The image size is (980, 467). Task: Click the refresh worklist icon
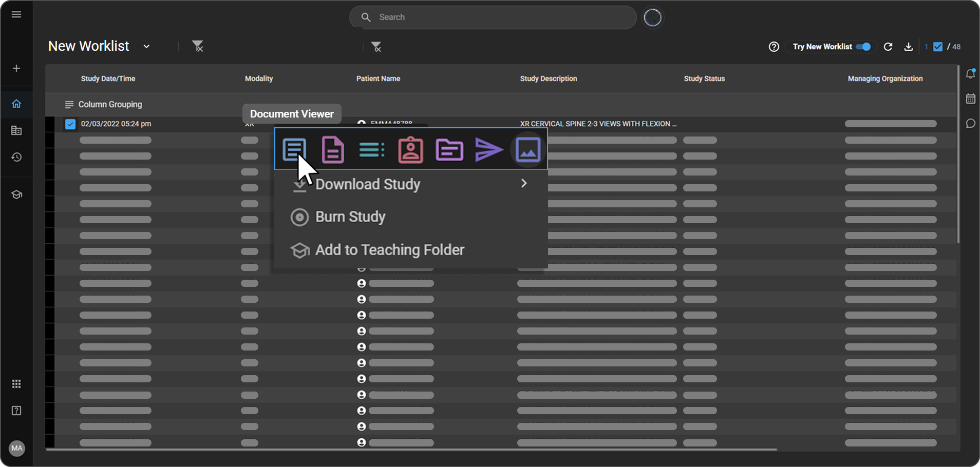pyautogui.click(x=888, y=47)
